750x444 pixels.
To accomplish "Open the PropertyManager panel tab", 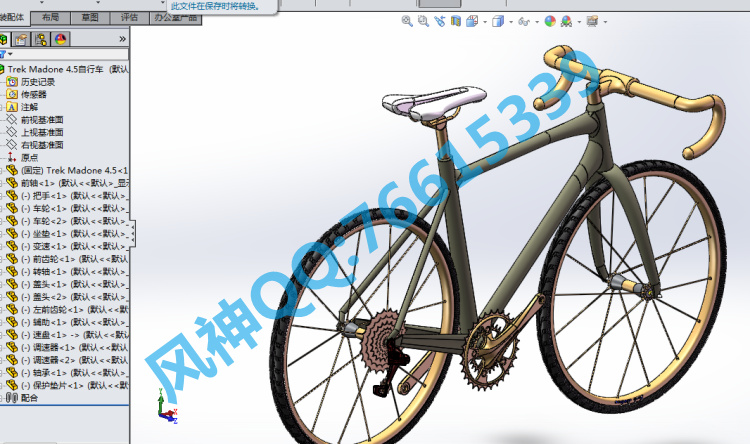I will pos(21,39).
